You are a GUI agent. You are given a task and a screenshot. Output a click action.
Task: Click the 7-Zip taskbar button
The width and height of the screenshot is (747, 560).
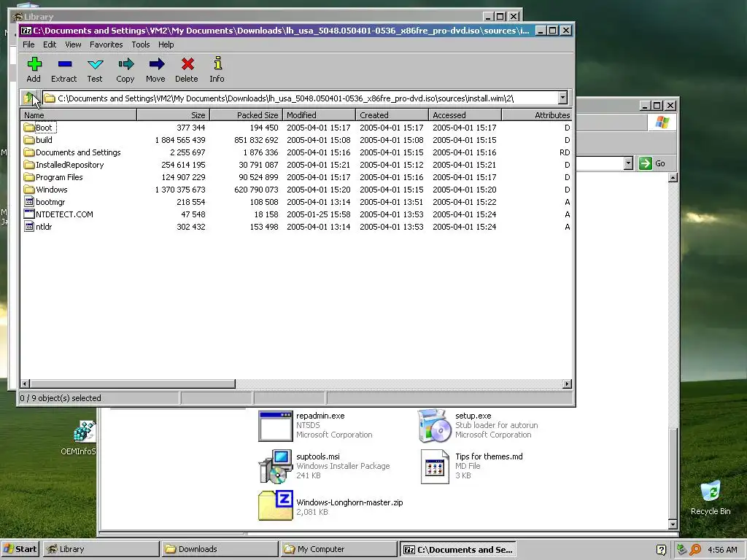pyautogui.click(x=457, y=549)
